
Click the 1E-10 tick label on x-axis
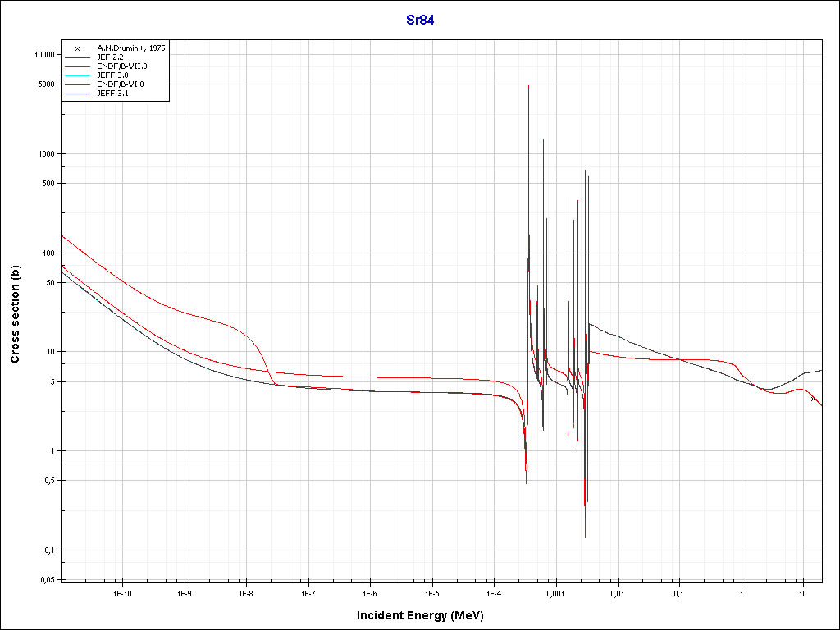[122, 592]
